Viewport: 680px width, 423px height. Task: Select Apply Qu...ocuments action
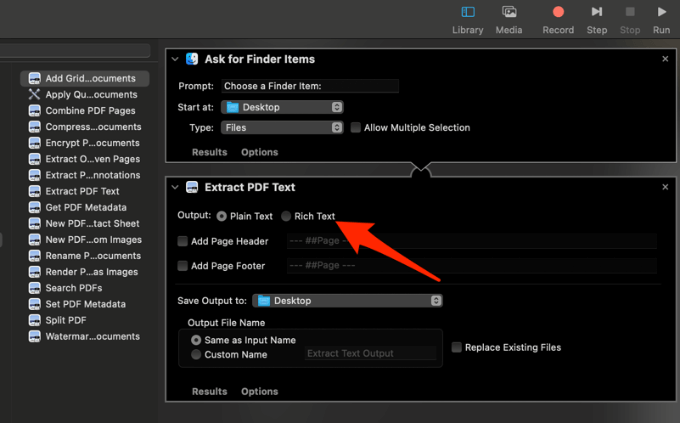(85, 95)
